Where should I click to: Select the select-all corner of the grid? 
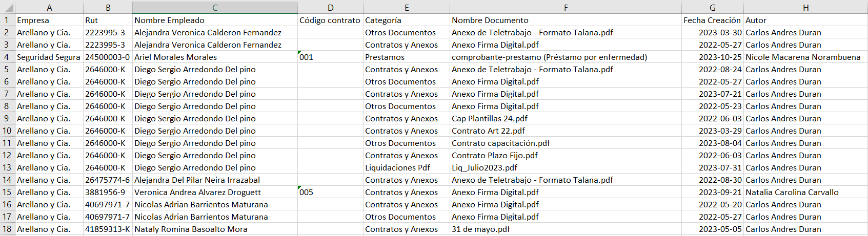coord(7,7)
